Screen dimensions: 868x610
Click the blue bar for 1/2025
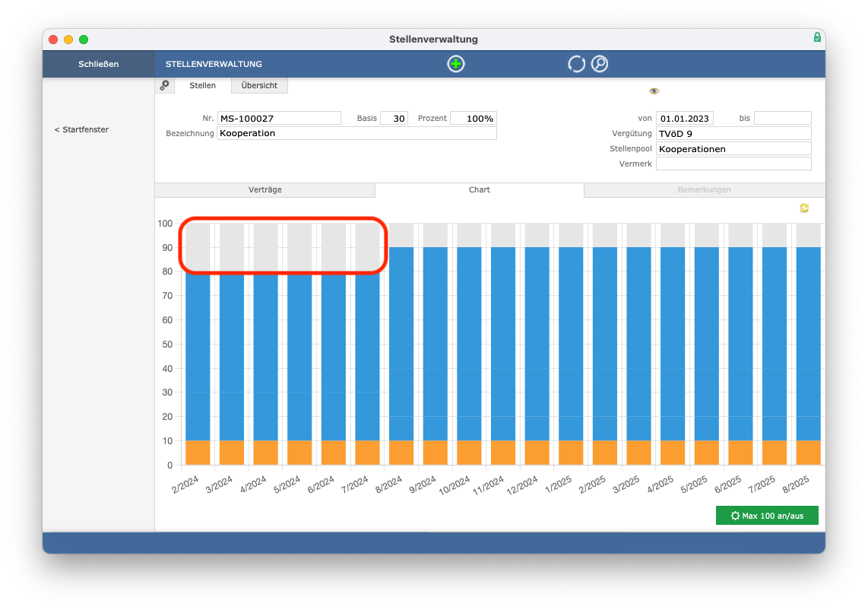click(x=571, y=344)
